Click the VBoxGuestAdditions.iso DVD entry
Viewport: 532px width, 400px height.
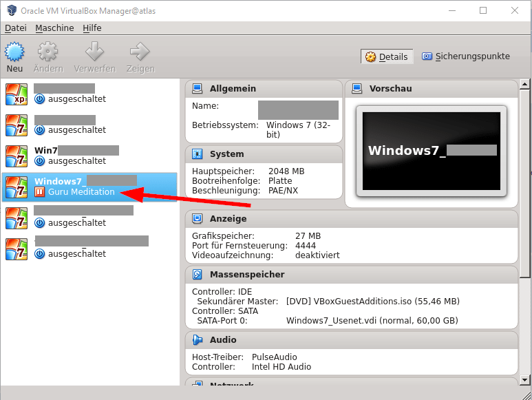pos(373,302)
